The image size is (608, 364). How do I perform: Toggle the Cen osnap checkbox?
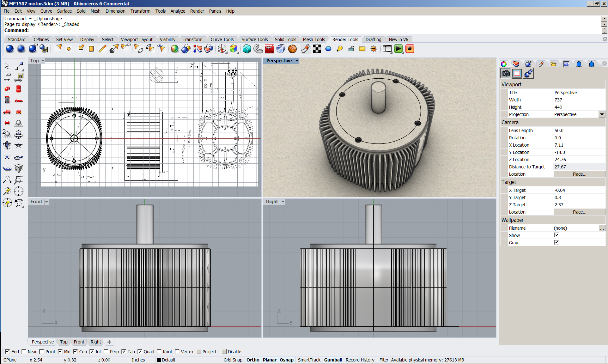click(x=75, y=351)
